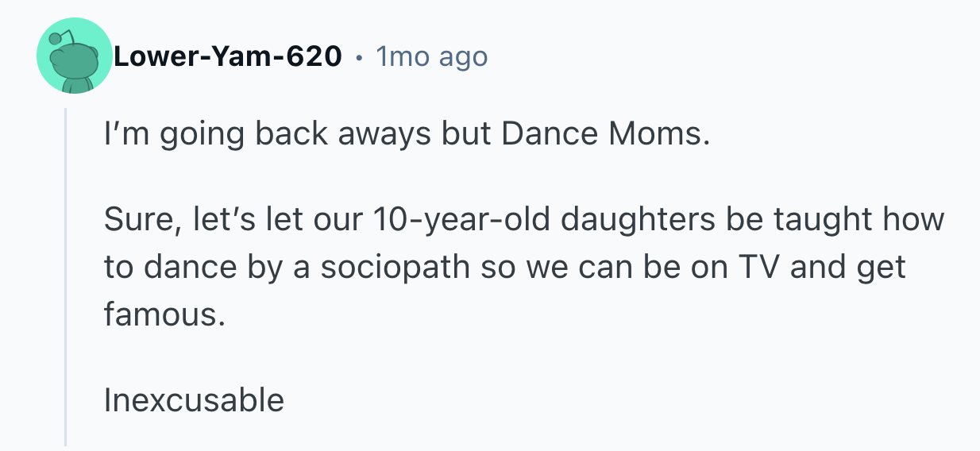Collapse the comment using the vertical thread line

click(65, 278)
